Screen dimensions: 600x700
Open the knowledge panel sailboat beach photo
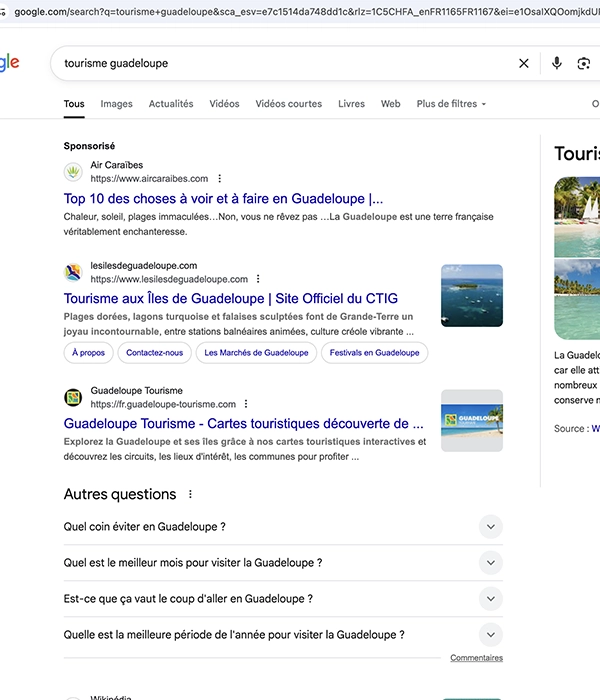point(577,217)
